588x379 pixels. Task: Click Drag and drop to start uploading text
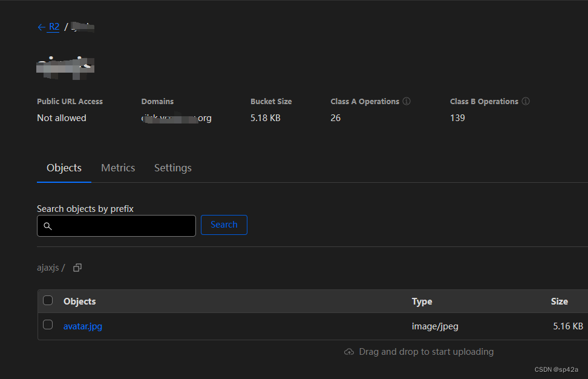coord(426,352)
